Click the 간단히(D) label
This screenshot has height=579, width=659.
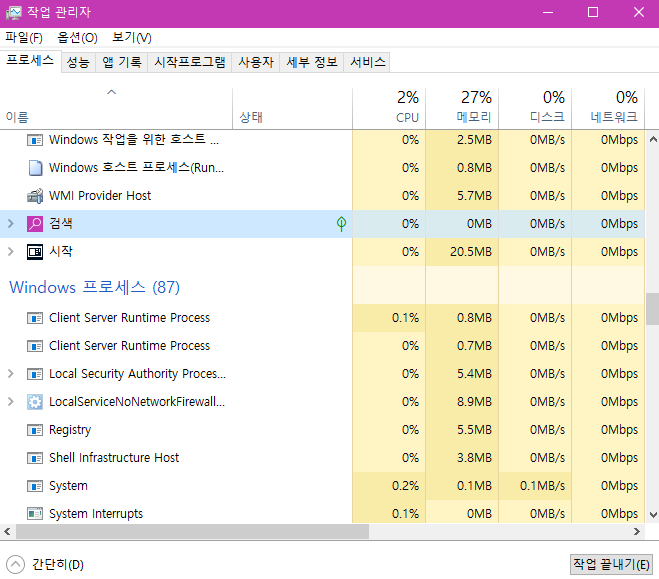[x=58, y=564]
